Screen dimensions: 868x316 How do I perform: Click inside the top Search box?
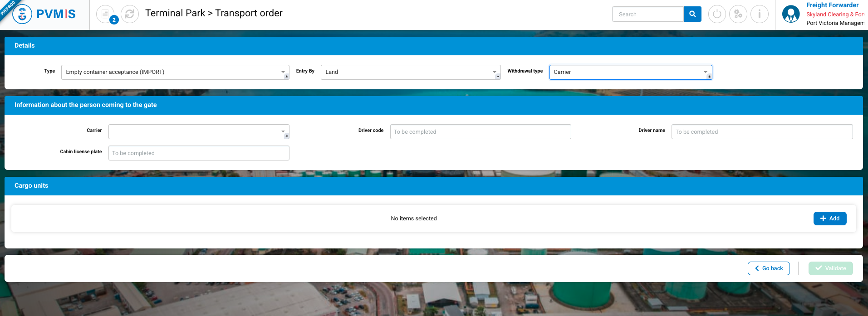(x=648, y=14)
